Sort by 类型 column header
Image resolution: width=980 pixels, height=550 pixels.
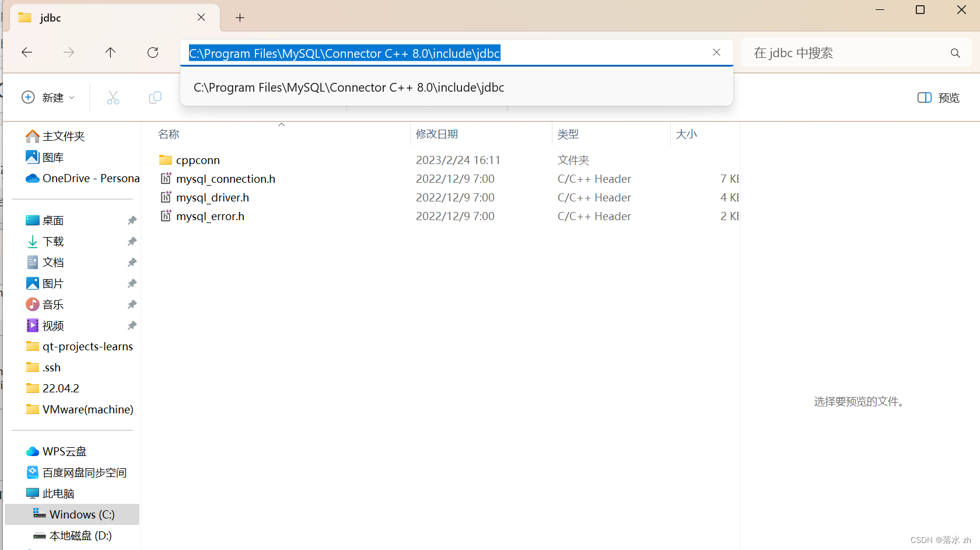point(568,134)
